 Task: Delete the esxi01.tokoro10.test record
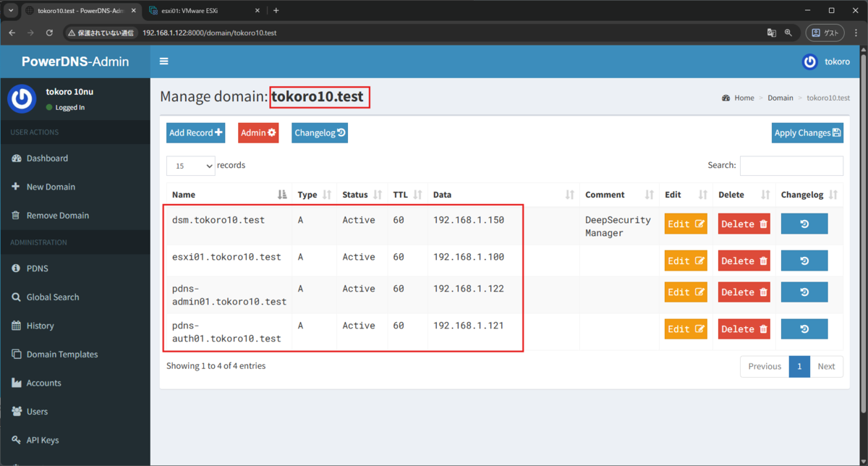tap(744, 260)
